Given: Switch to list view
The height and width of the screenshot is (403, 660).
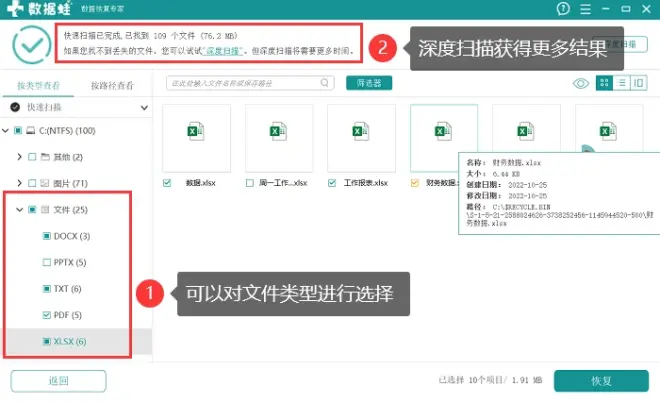Looking at the screenshot, I should click(621, 83).
